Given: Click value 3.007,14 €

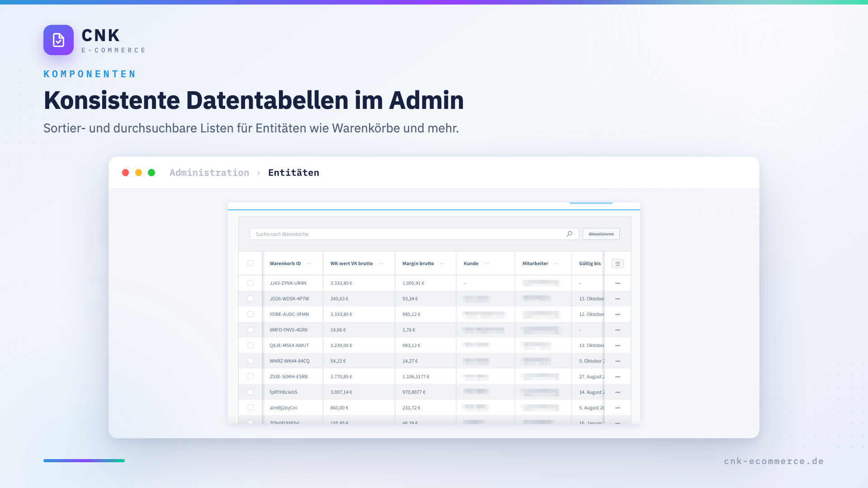Looking at the screenshot, I should [341, 392].
